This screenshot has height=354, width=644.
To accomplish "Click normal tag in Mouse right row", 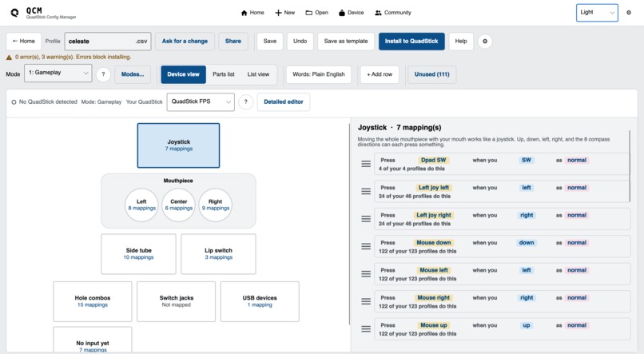I will click(577, 298).
